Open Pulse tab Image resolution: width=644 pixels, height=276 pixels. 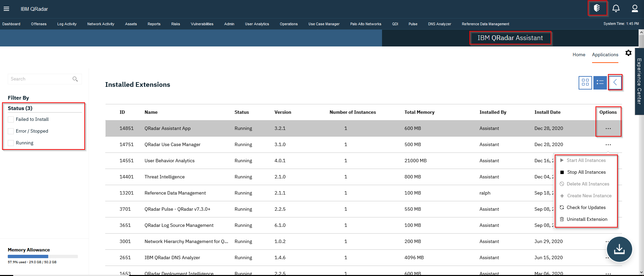coord(413,24)
